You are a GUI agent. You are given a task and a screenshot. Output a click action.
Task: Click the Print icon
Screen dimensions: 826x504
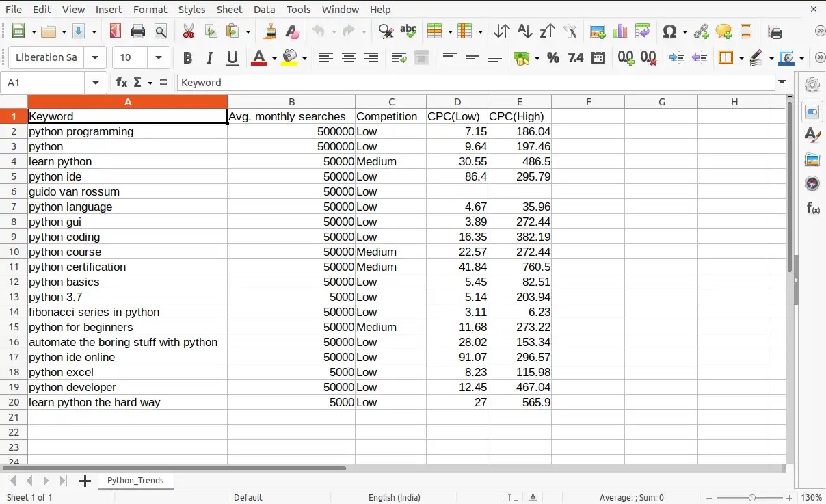pos(138,31)
